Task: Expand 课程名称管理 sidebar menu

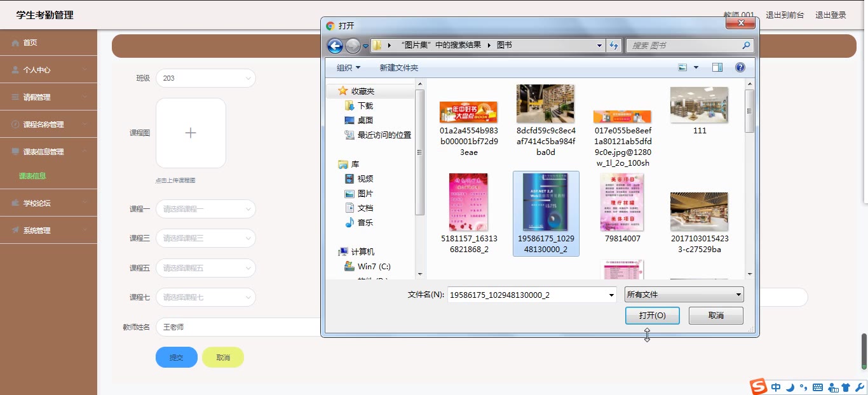Action: (x=48, y=124)
